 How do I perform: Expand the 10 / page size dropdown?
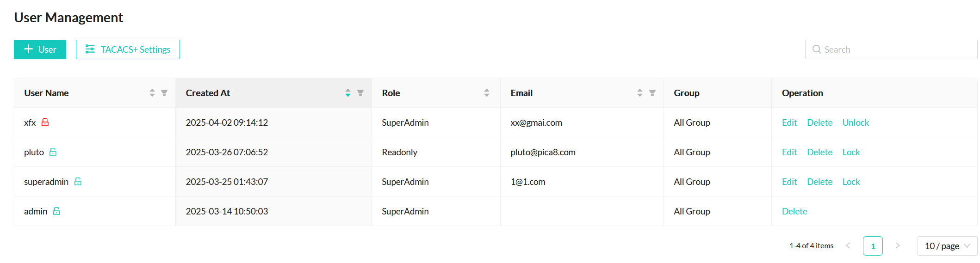tap(947, 246)
